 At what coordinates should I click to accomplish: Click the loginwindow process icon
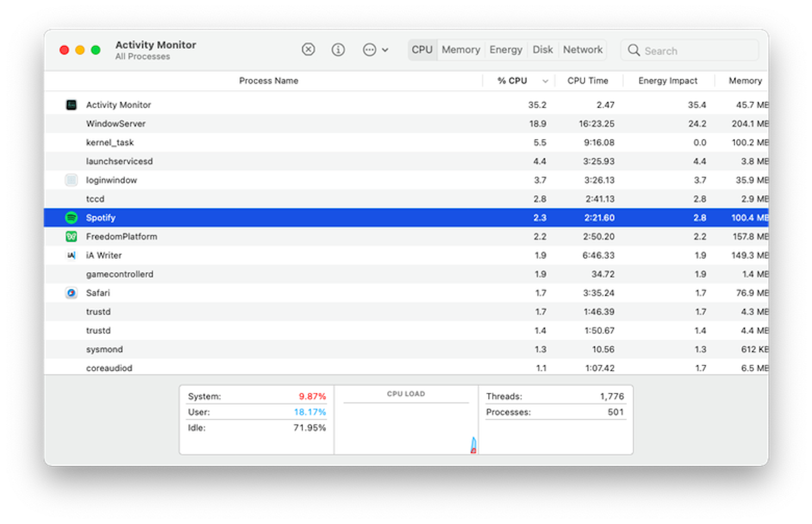click(71, 180)
